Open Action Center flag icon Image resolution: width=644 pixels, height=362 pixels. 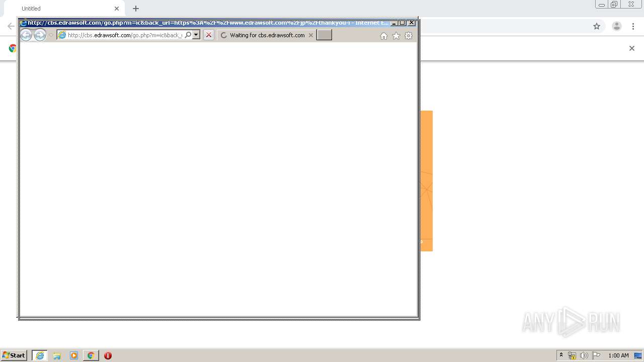pos(596,355)
